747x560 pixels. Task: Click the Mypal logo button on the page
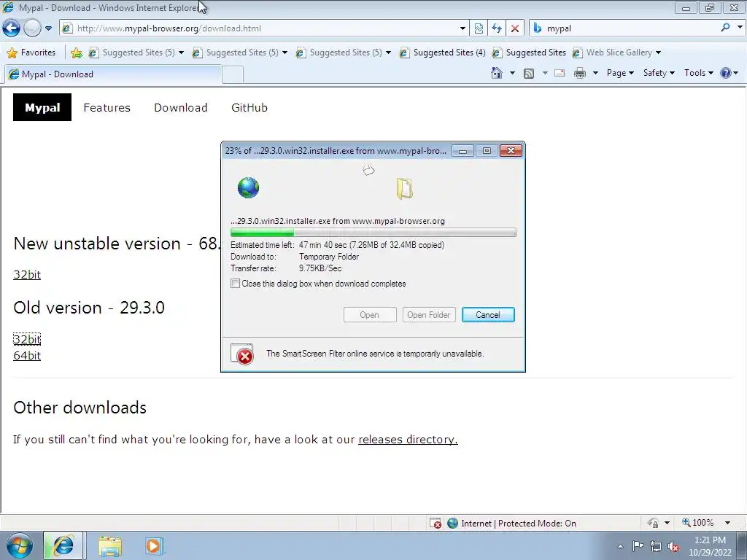42,108
